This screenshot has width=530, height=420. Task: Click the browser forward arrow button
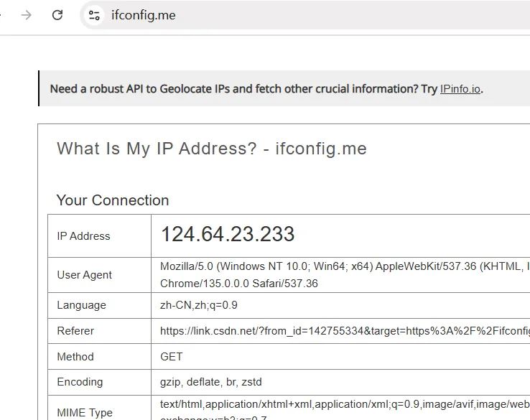[x=27, y=15]
